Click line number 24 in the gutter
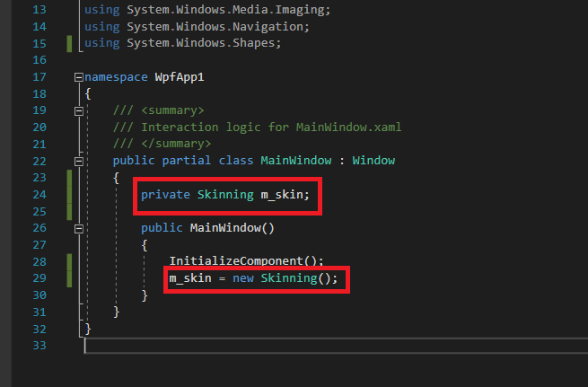This screenshot has height=387, width=588. [x=38, y=195]
